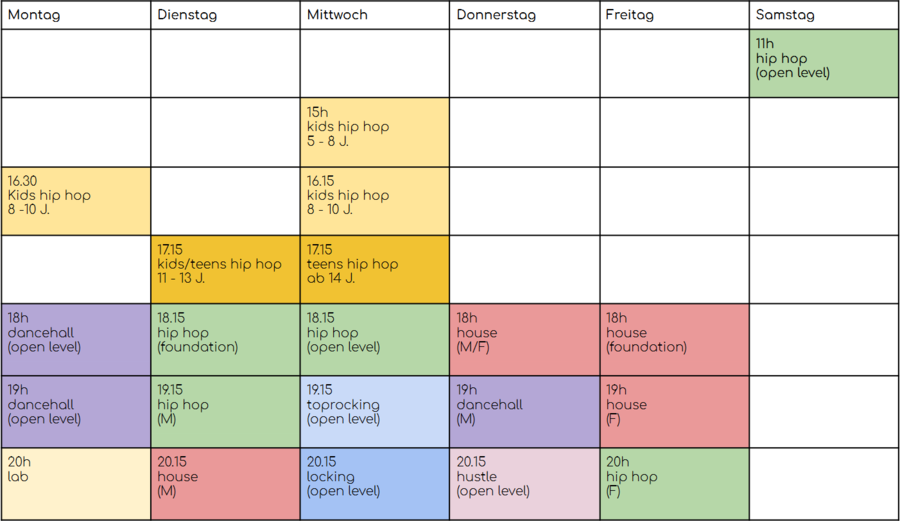This screenshot has height=521, width=900.
Task: Select Monday 16.30 Kids hip hop cell
Action: tap(76, 201)
